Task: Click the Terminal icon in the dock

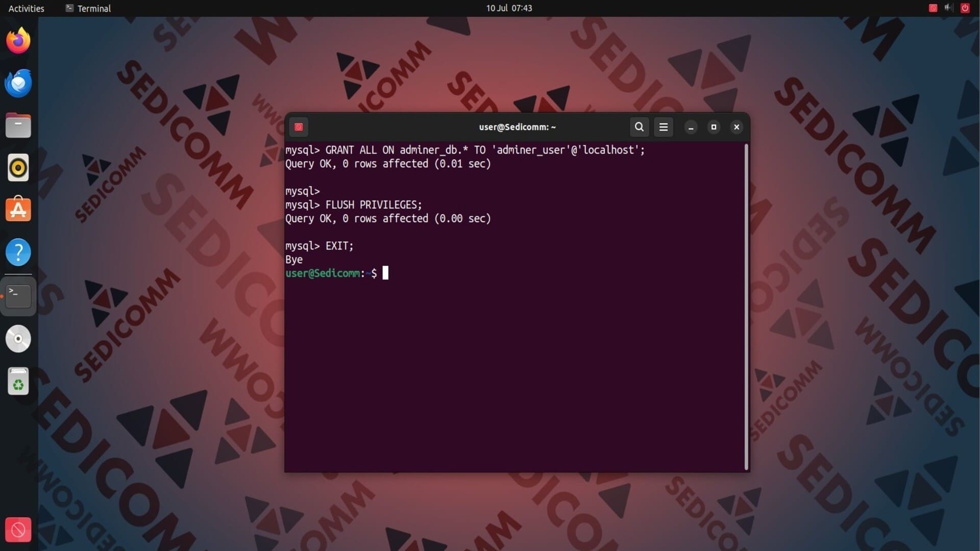Action: point(18,296)
